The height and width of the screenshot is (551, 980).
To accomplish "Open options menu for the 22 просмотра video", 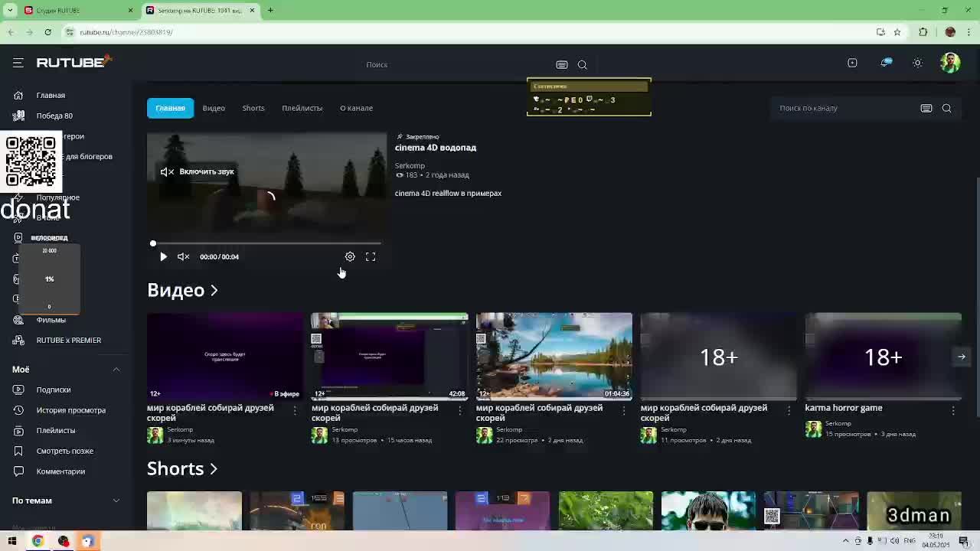I will [624, 411].
